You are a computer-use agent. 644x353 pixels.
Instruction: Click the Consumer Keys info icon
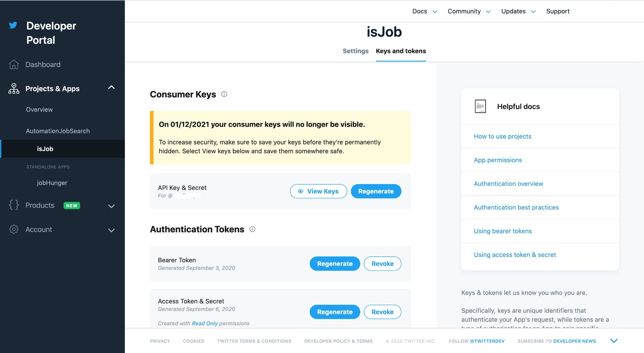224,94
